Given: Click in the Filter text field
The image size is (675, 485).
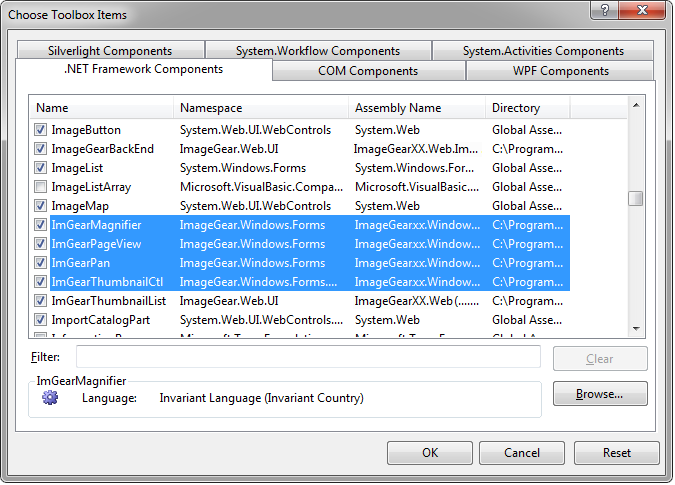Looking at the screenshot, I should pyautogui.click(x=308, y=357).
